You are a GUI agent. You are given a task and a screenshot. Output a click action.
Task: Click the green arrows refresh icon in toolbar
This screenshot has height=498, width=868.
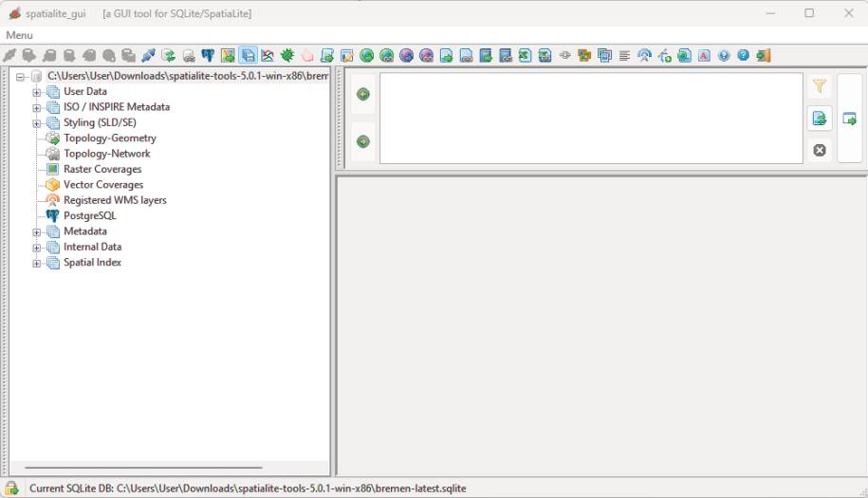[168, 55]
